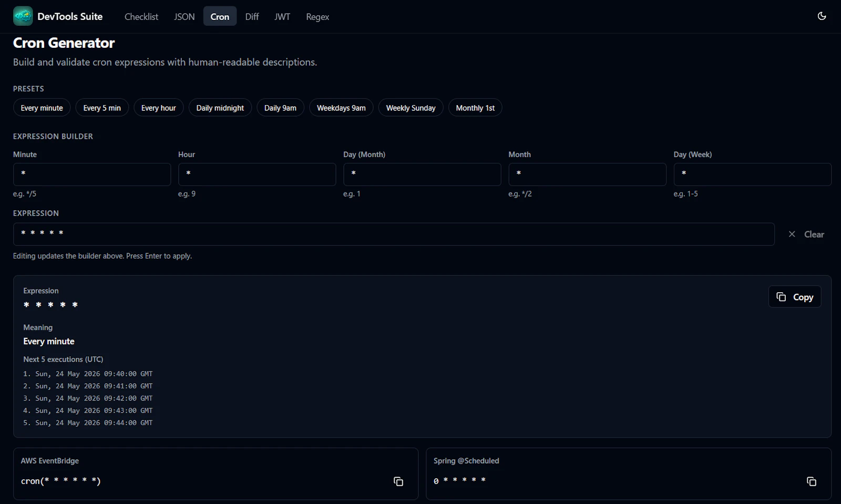This screenshot has width=841, height=504.
Task: Pick the Daily 9am preset
Action: [x=280, y=108]
